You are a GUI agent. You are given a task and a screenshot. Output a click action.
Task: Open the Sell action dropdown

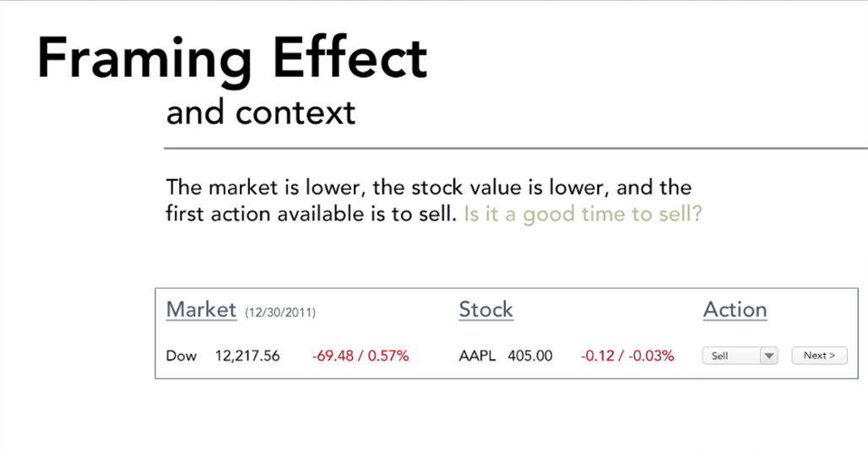pos(730,356)
